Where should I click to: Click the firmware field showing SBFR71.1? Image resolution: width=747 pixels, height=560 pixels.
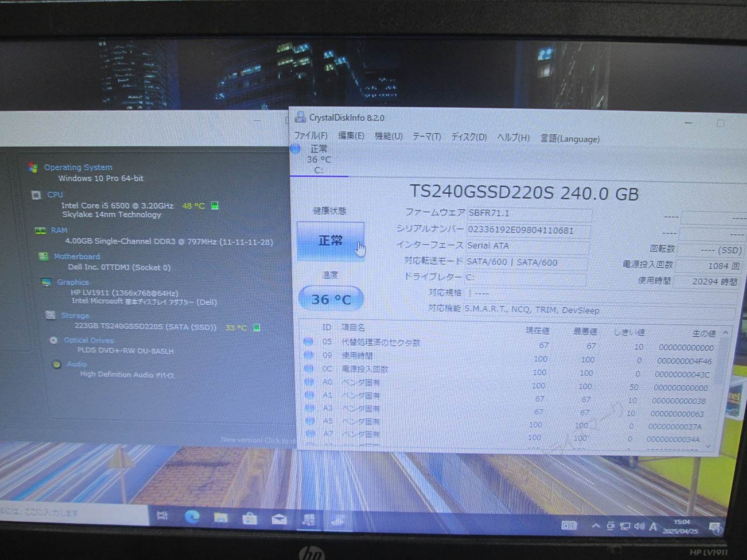(529, 214)
